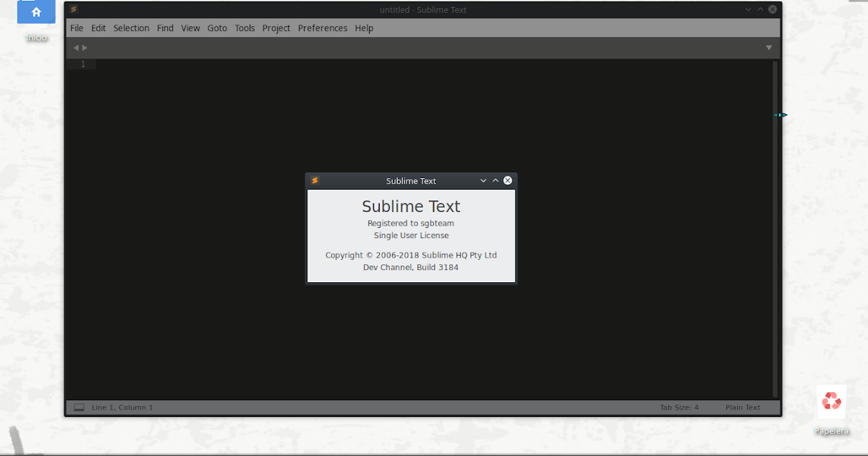
Task: Click the vertical scrollbar of the editor
Action: click(x=775, y=228)
